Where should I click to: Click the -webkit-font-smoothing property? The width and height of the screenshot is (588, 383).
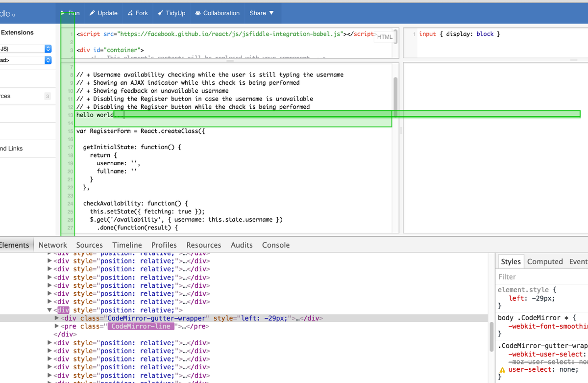(548, 326)
